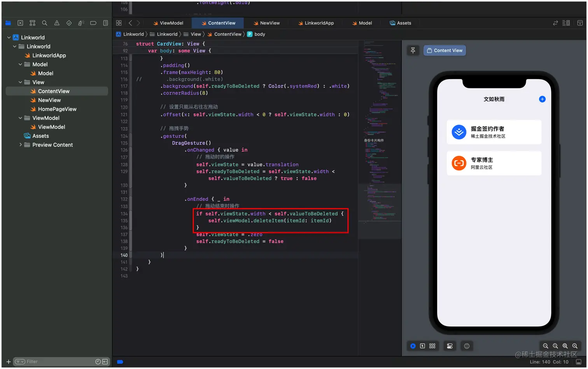Show the Issue navigator warning icon
Image resolution: width=588 pixels, height=369 pixels.
coord(57,23)
